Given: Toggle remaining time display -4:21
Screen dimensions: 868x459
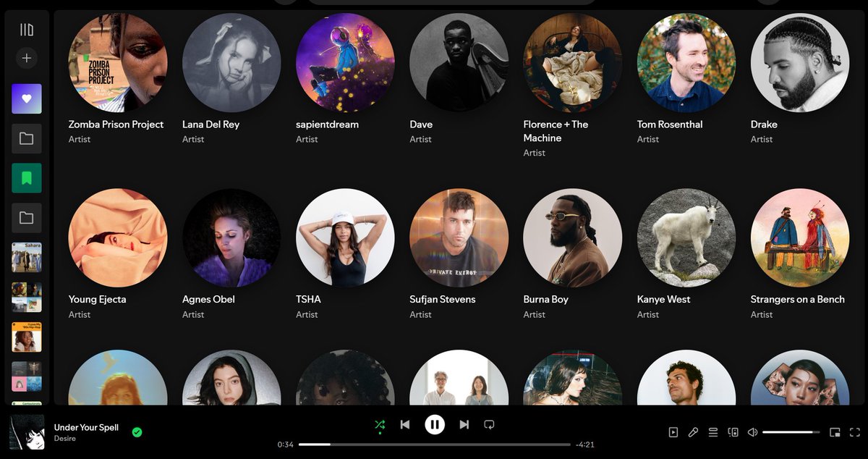Looking at the screenshot, I should (x=584, y=445).
